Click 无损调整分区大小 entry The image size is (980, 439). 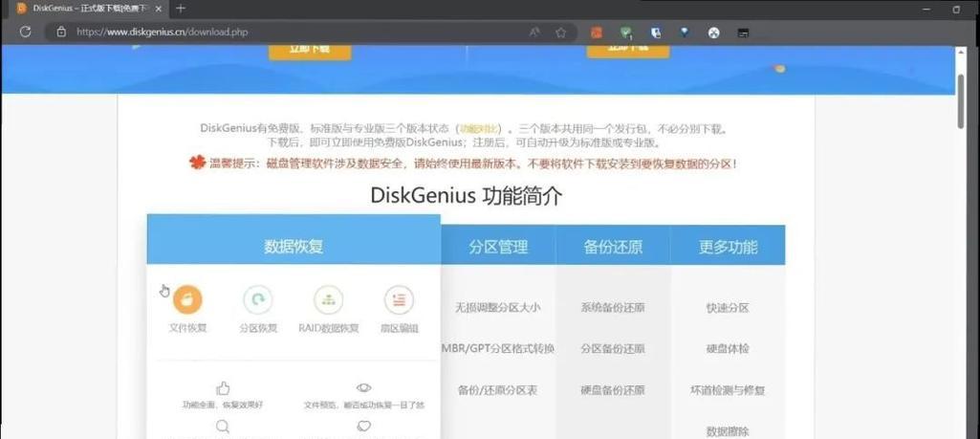click(497, 308)
